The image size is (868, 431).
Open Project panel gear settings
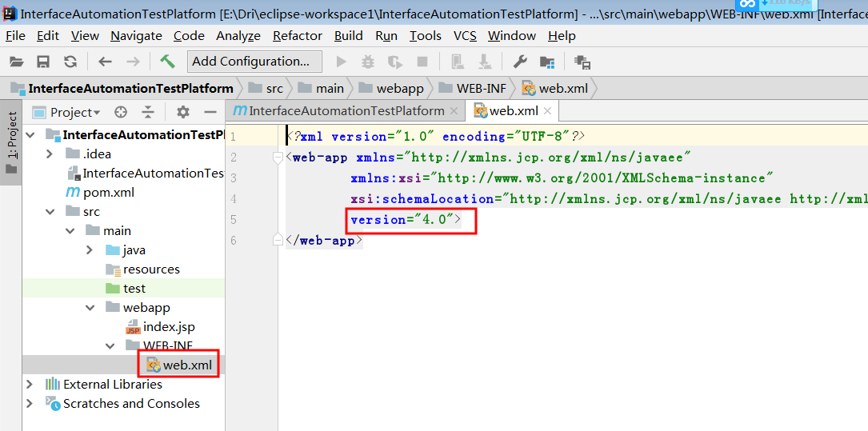182,112
